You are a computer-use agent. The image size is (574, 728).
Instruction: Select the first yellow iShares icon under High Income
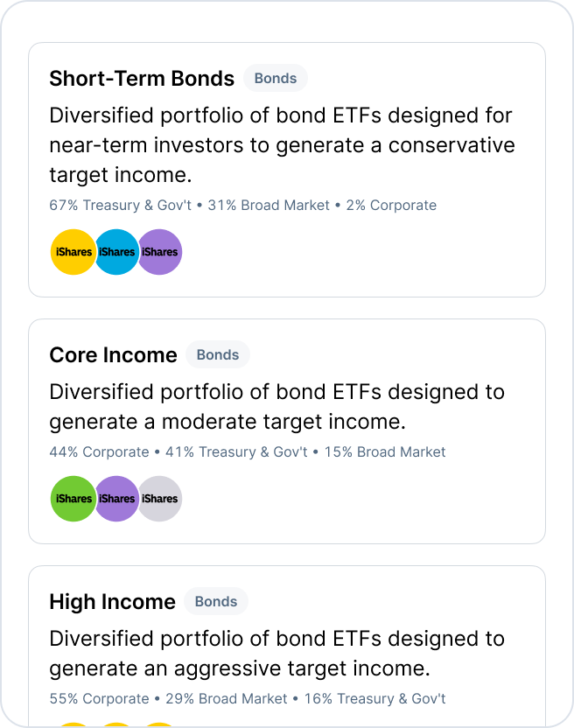73,725
